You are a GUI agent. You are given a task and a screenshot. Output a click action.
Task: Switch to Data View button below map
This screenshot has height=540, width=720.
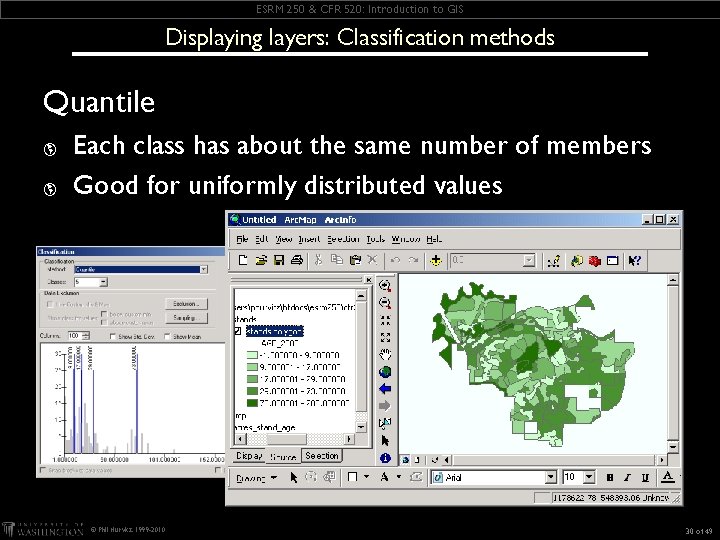pyautogui.click(x=405, y=460)
